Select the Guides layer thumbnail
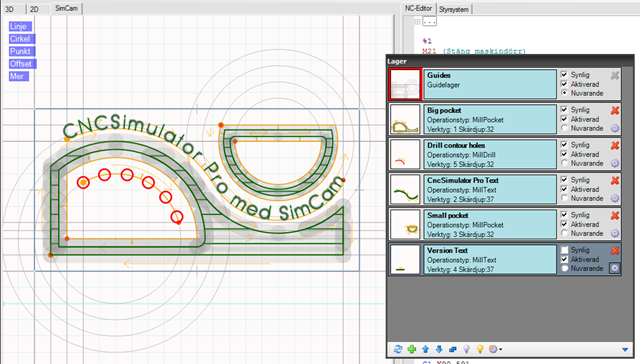640x364 pixels. pyautogui.click(x=405, y=84)
